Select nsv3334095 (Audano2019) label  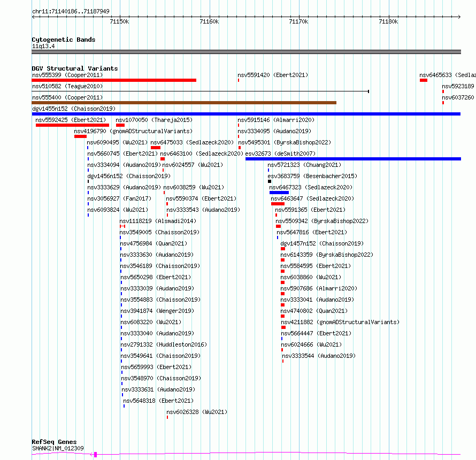(x=274, y=131)
